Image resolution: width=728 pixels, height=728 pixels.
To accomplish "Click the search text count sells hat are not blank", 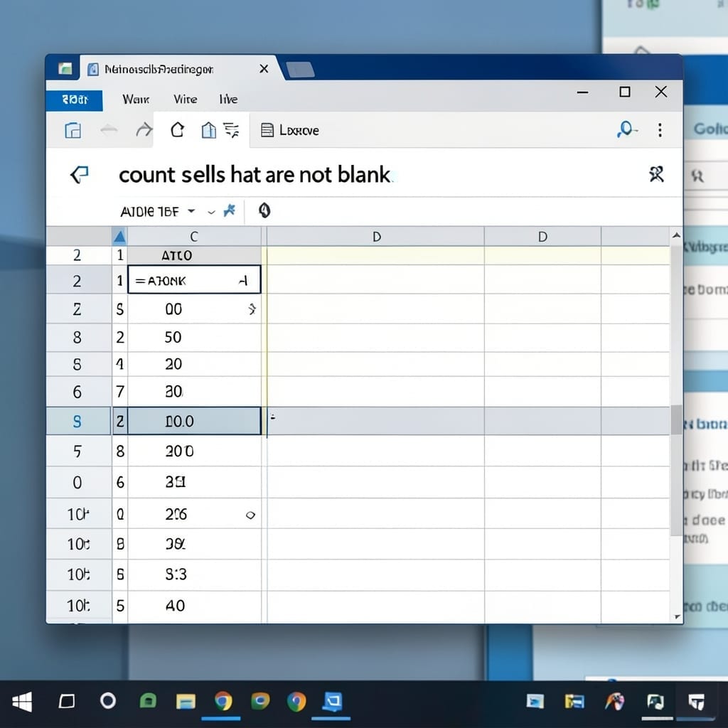I will (255, 175).
